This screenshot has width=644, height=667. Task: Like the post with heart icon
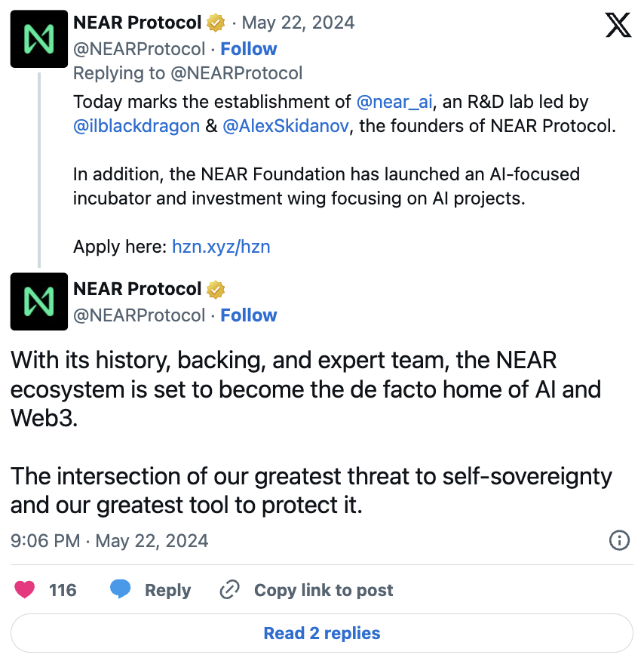click(x=25, y=589)
